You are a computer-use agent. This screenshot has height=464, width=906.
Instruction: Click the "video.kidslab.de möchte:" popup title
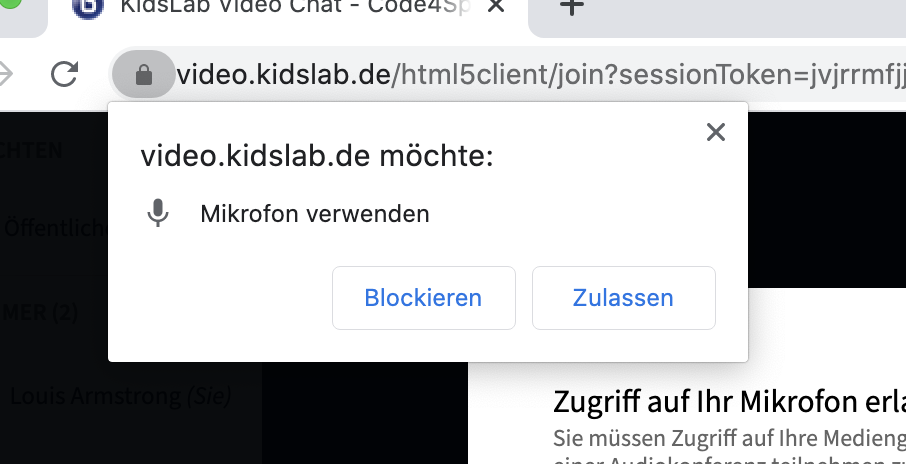(317, 156)
